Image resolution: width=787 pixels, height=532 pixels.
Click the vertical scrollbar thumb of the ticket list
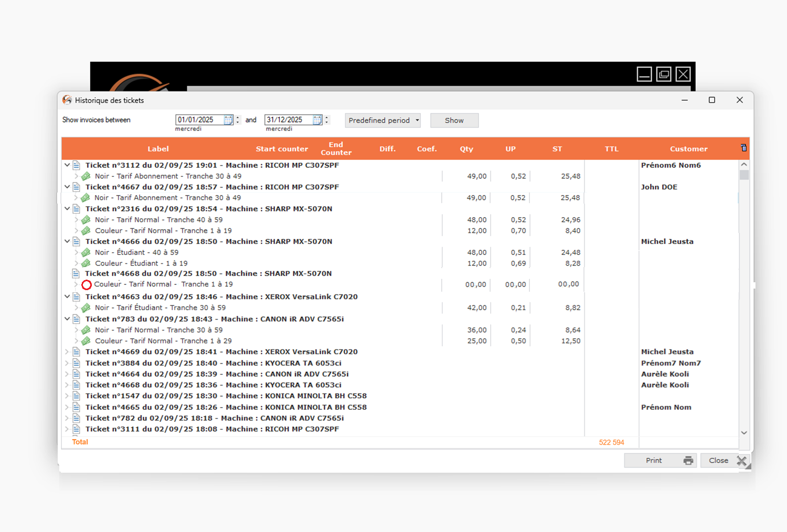pyautogui.click(x=744, y=175)
